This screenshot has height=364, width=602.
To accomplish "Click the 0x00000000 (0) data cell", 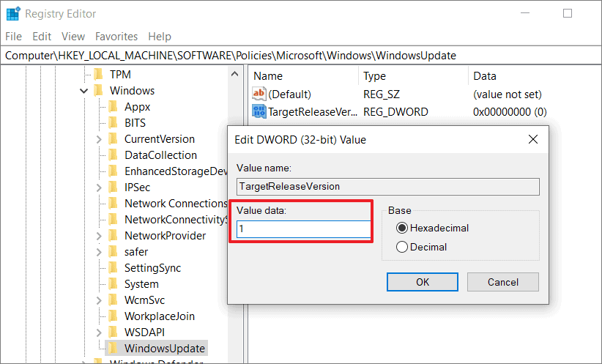I will pos(510,112).
